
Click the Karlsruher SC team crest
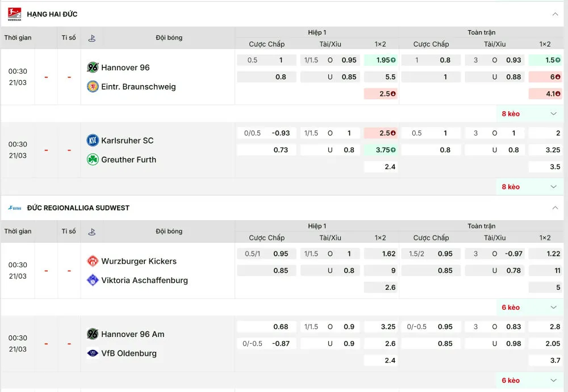click(93, 141)
